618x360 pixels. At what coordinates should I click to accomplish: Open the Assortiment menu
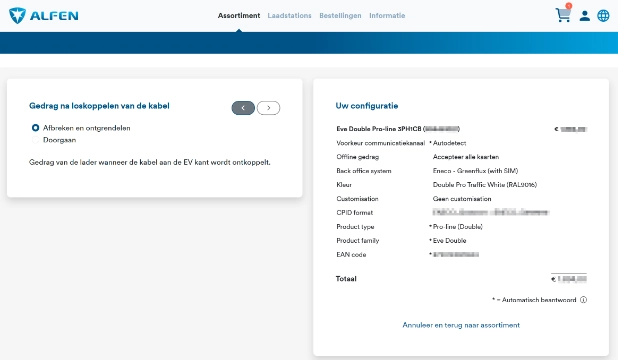(239, 15)
